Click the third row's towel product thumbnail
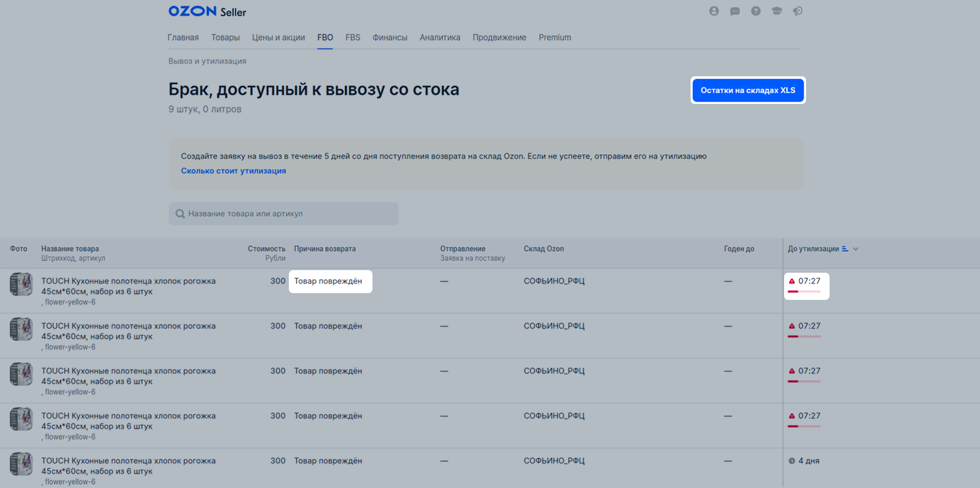Image resolution: width=980 pixels, height=488 pixels. [21, 374]
